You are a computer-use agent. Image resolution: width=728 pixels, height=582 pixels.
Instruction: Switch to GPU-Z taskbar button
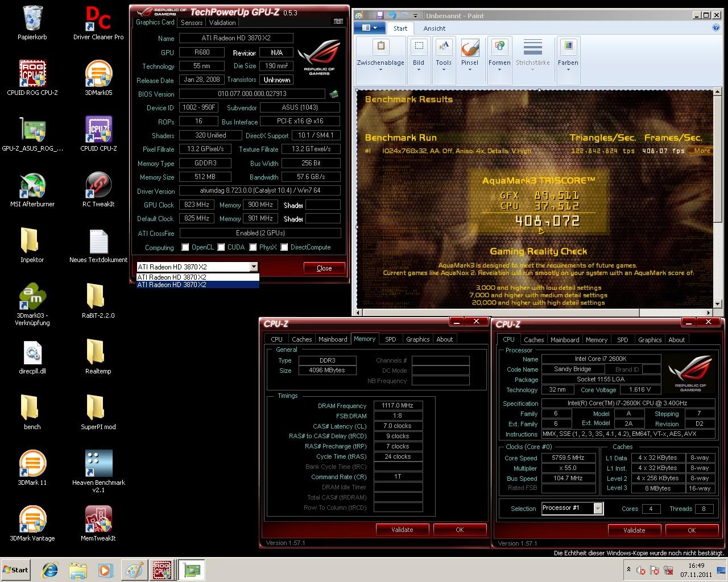click(192, 569)
